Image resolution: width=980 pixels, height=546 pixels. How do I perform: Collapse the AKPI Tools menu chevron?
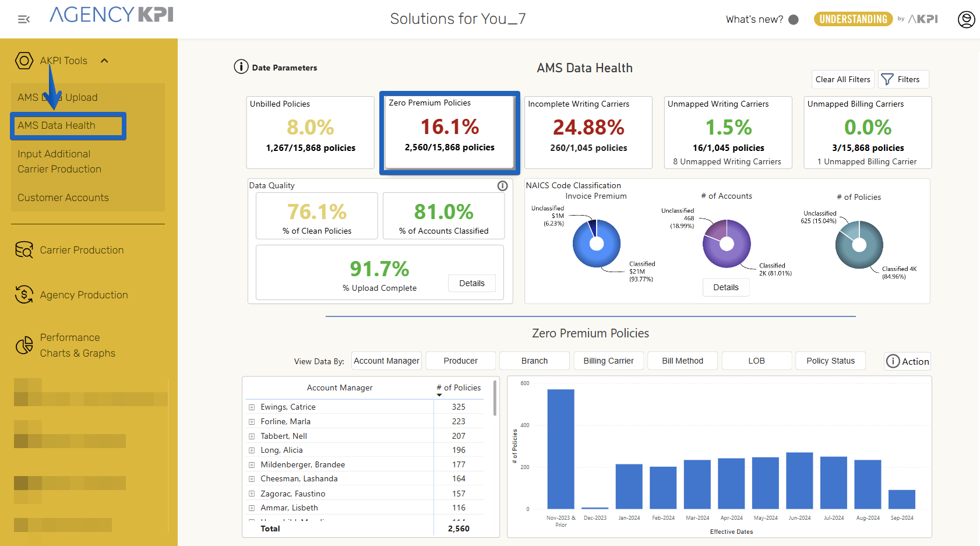click(104, 61)
